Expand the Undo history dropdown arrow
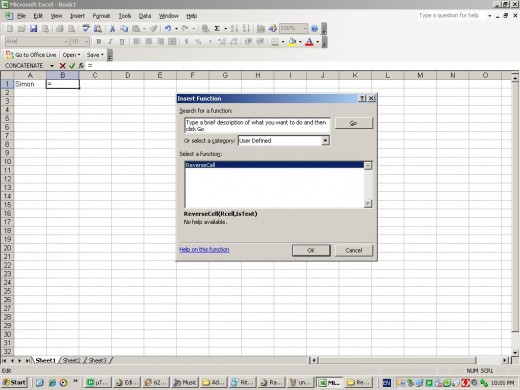This screenshot has height=390, width=520. point(176,29)
